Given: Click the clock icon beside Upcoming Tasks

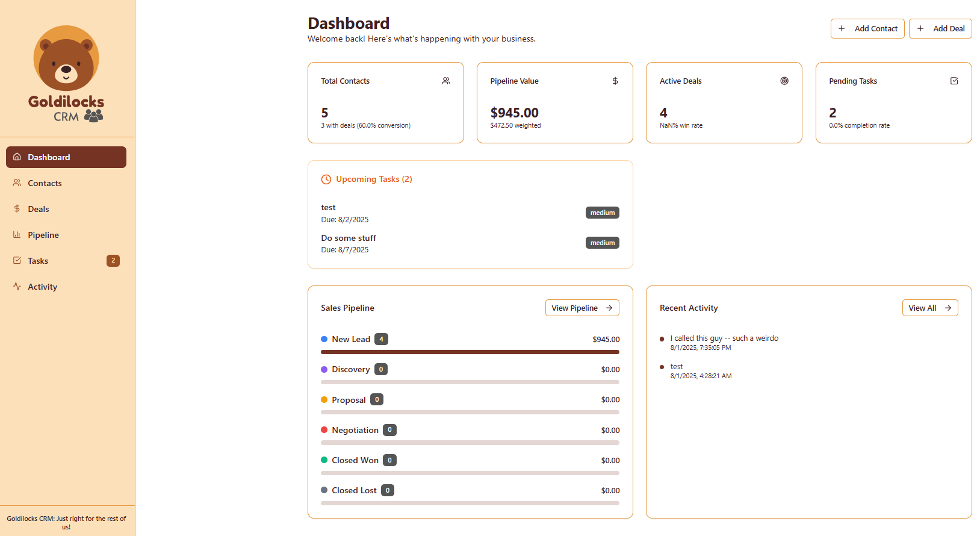Looking at the screenshot, I should point(326,179).
